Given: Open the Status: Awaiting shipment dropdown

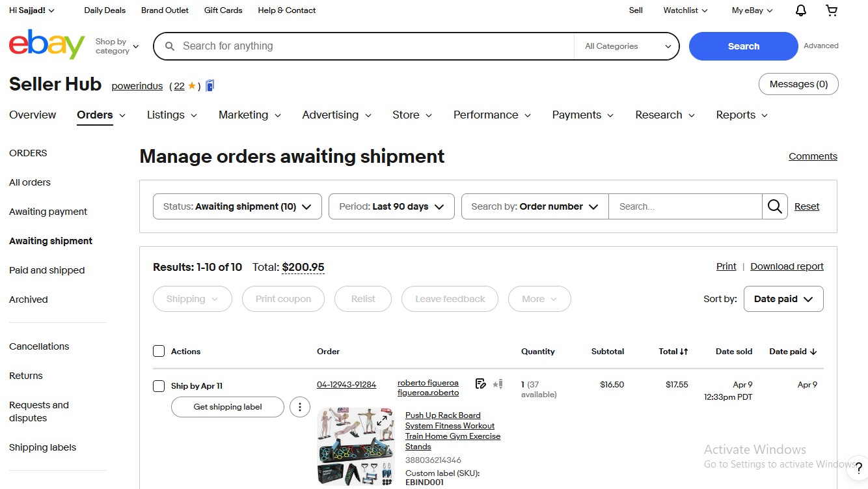Looking at the screenshot, I should pos(237,206).
